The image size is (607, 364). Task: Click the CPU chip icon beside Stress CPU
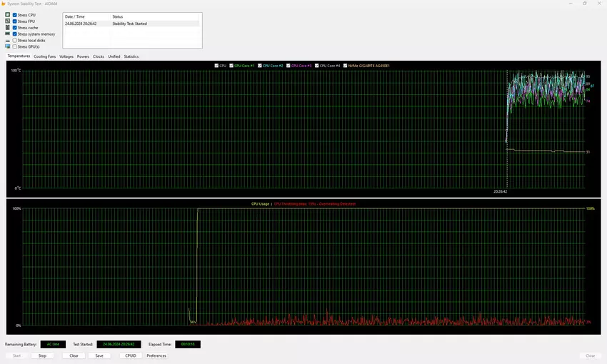pos(7,14)
